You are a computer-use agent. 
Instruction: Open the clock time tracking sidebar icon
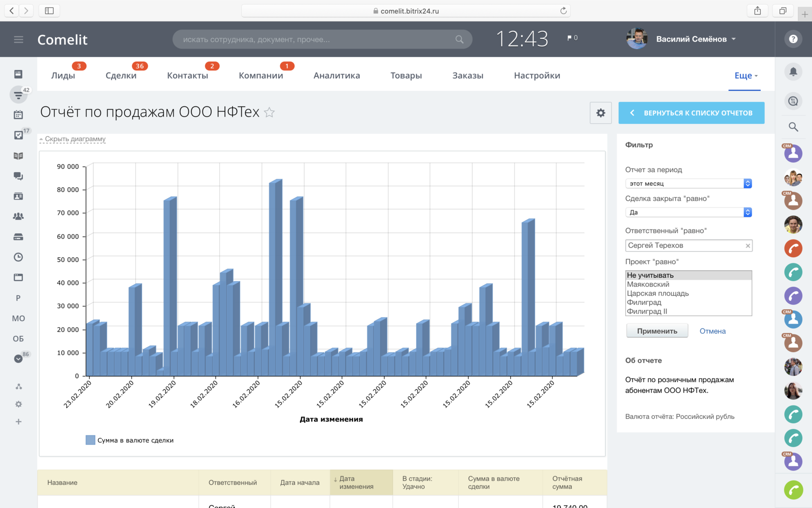coord(18,257)
